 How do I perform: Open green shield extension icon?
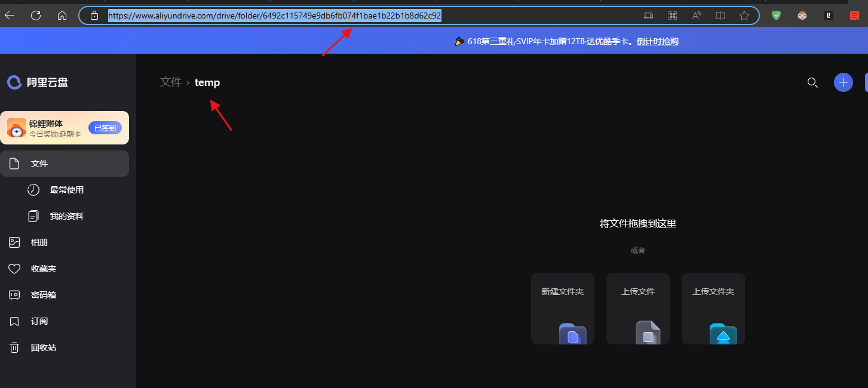pyautogui.click(x=776, y=16)
